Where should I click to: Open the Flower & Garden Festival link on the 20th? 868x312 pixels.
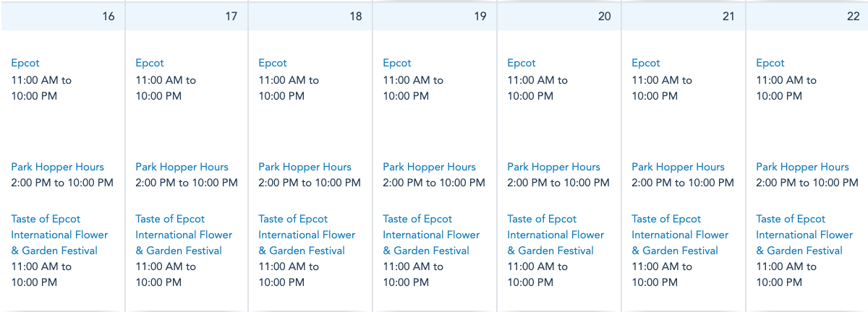(556, 235)
